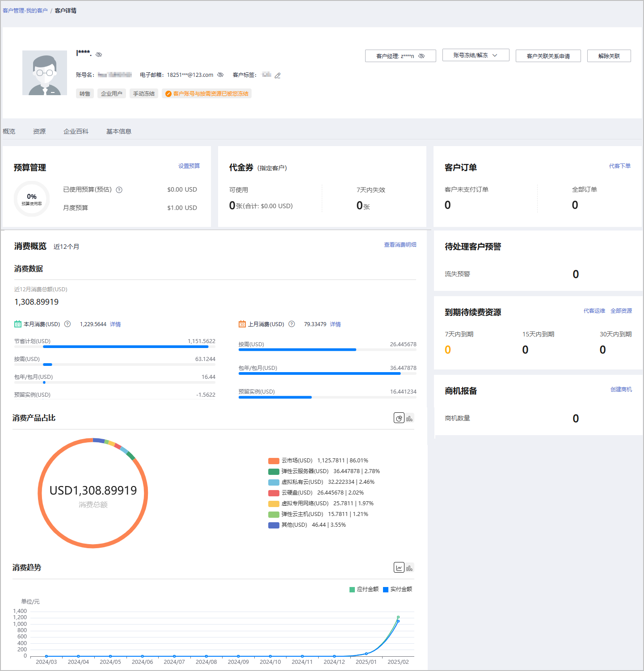The width and height of the screenshot is (644, 671).
Task: Switch 消费产品占比 to pie chart view
Action: point(399,418)
